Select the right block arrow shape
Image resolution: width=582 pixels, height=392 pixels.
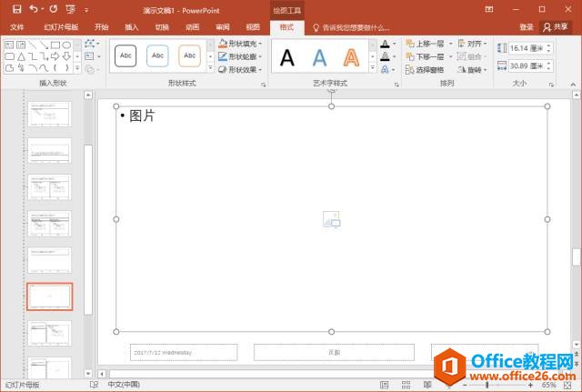(55, 56)
